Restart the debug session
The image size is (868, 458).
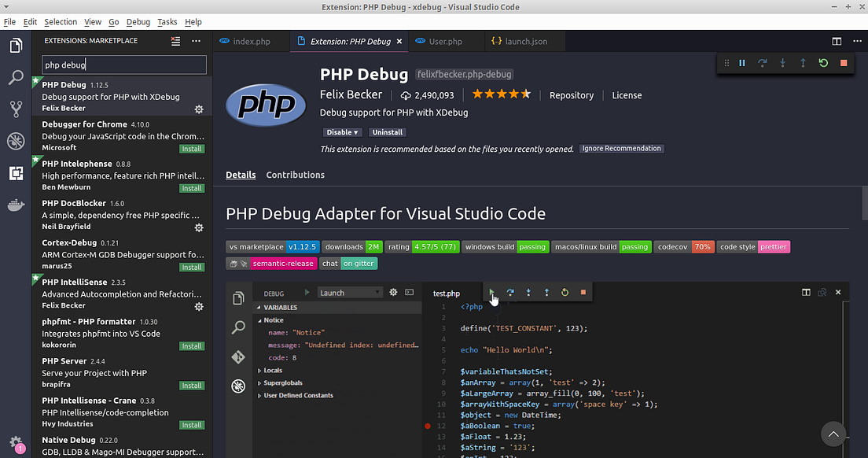pos(822,63)
